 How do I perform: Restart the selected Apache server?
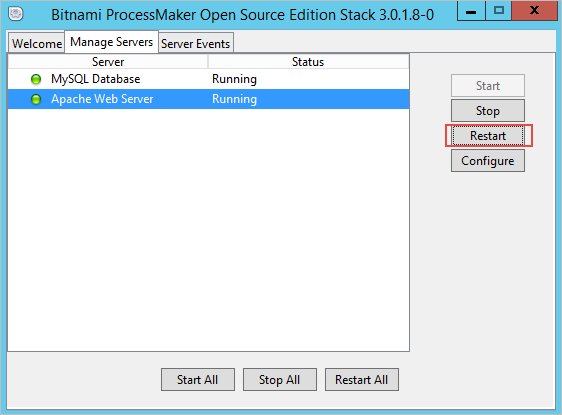point(488,136)
